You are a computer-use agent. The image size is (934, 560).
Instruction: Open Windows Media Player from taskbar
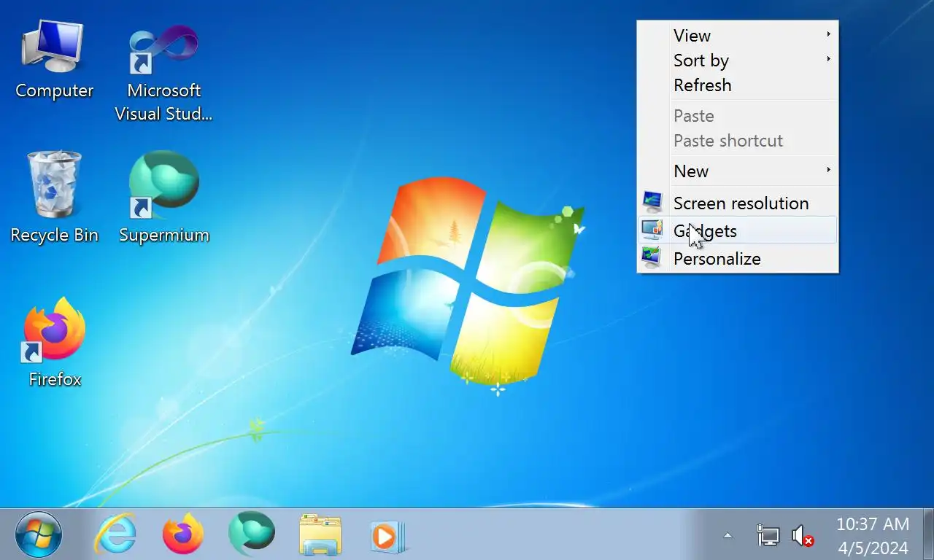pyautogui.click(x=387, y=537)
